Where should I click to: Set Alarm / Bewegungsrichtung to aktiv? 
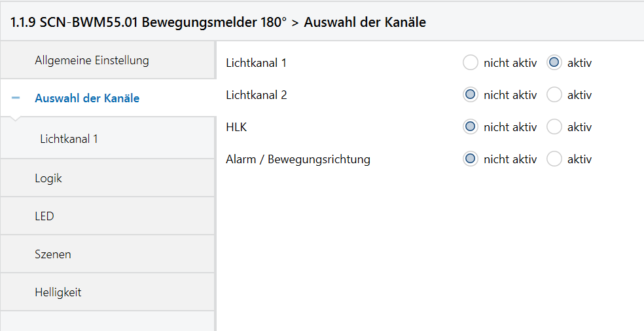click(554, 159)
